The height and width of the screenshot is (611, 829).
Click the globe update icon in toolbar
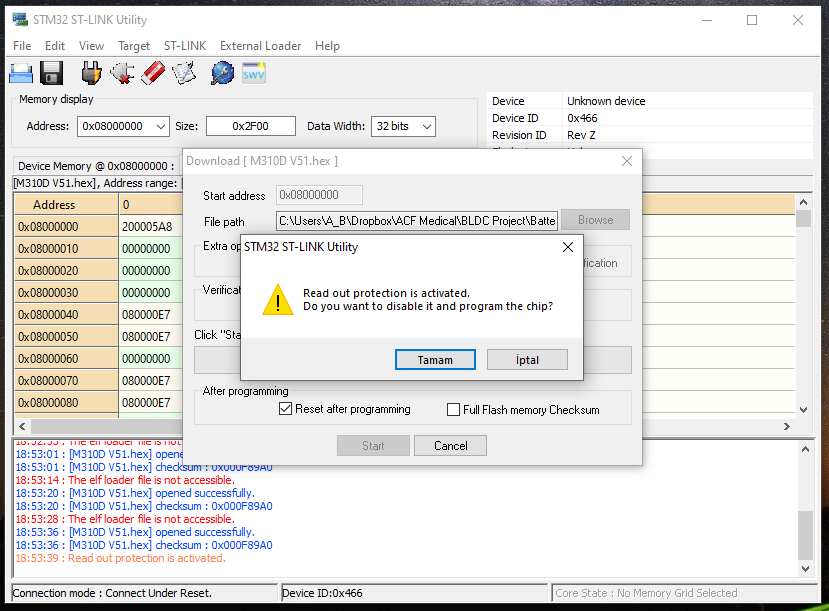[x=222, y=73]
